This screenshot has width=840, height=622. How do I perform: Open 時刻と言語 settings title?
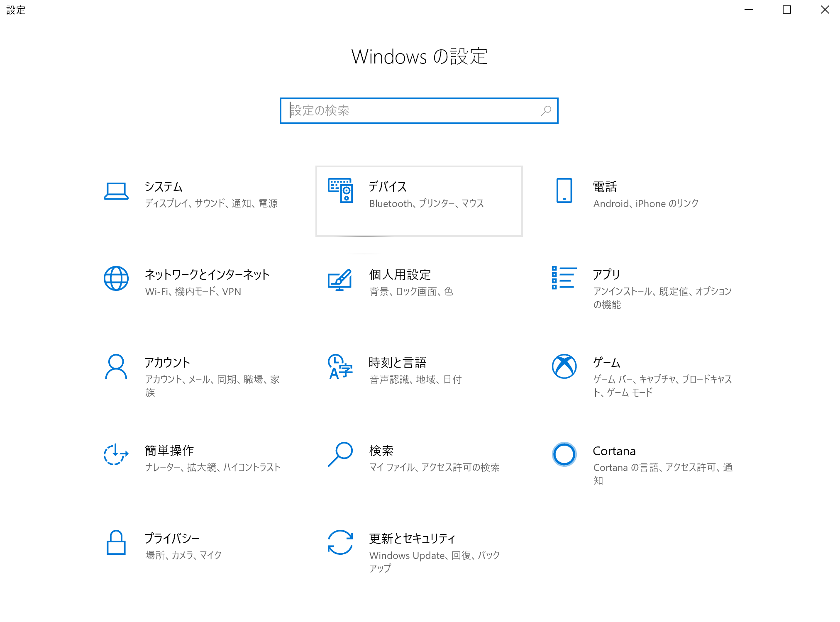pyautogui.click(x=398, y=363)
